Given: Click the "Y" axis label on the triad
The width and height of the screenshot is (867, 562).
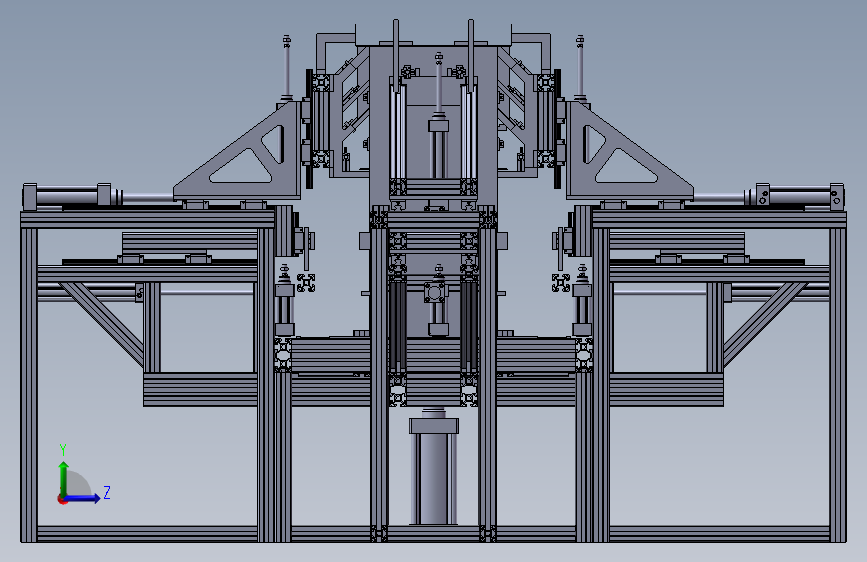Looking at the screenshot, I should [x=63, y=450].
